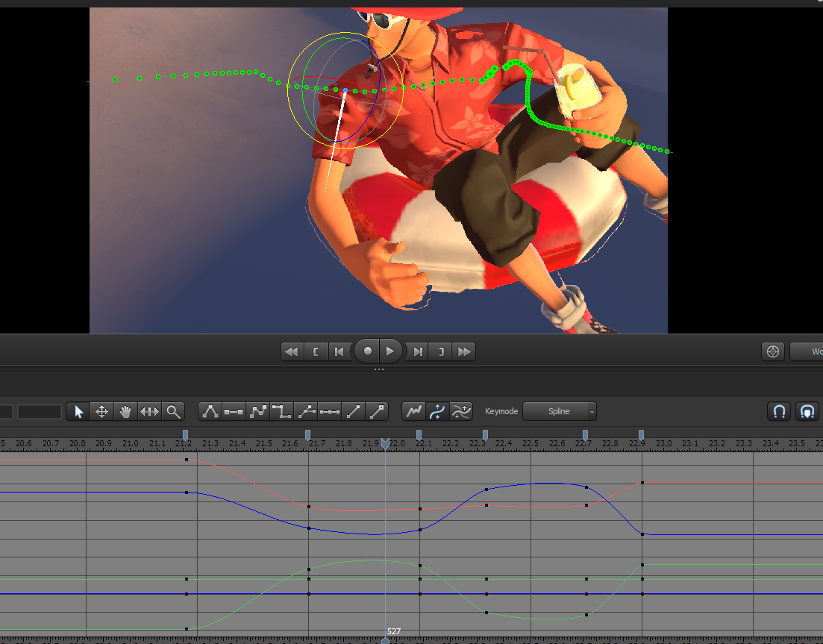Click the cut-off Wo button beside the target icon
The height and width of the screenshot is (644, 823).
[807, 351]
